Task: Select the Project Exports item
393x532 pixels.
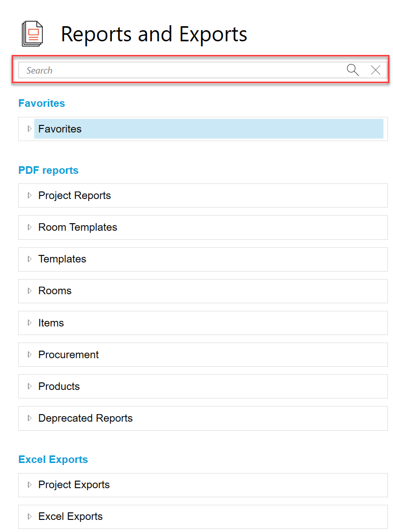Action: [x=74, y=485]
